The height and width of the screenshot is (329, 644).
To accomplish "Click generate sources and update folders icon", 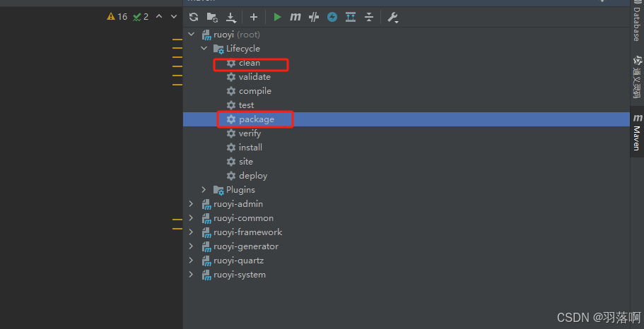I will (x=212, y=17).
